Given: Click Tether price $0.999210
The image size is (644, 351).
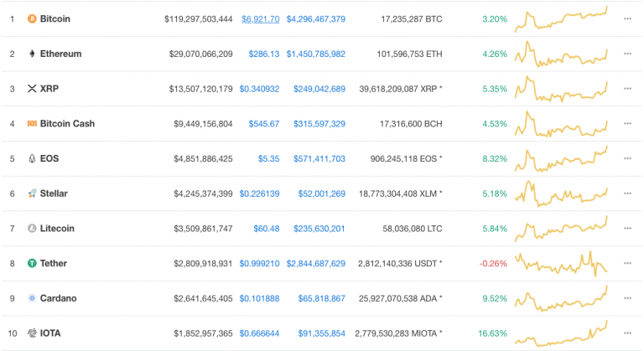Looking at the screenshot, I should [x=260, y=263].
